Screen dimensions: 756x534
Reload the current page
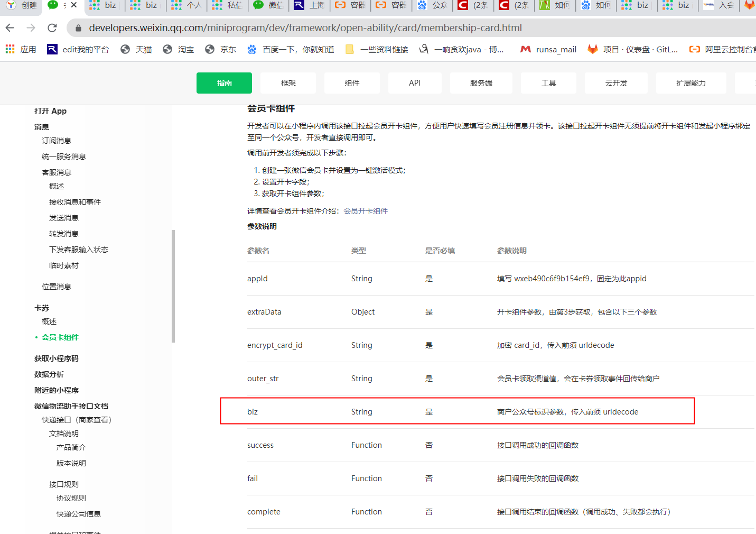tap(52, 28)
